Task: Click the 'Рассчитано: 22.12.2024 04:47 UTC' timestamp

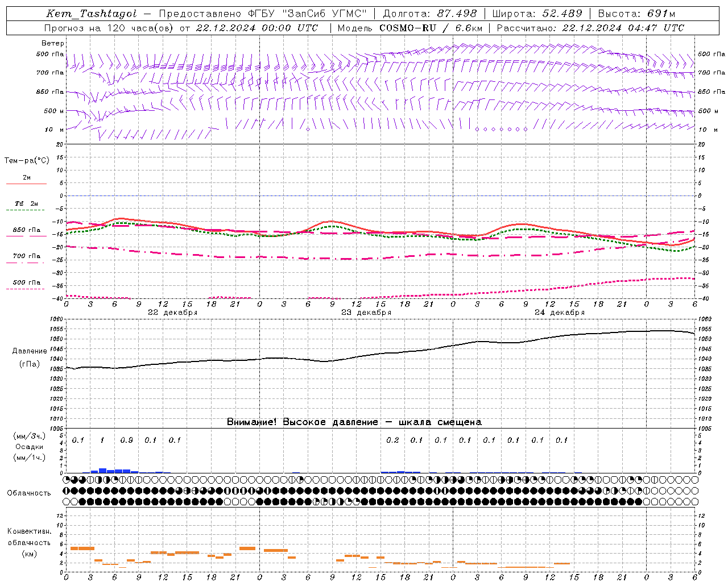Action: 590,28
